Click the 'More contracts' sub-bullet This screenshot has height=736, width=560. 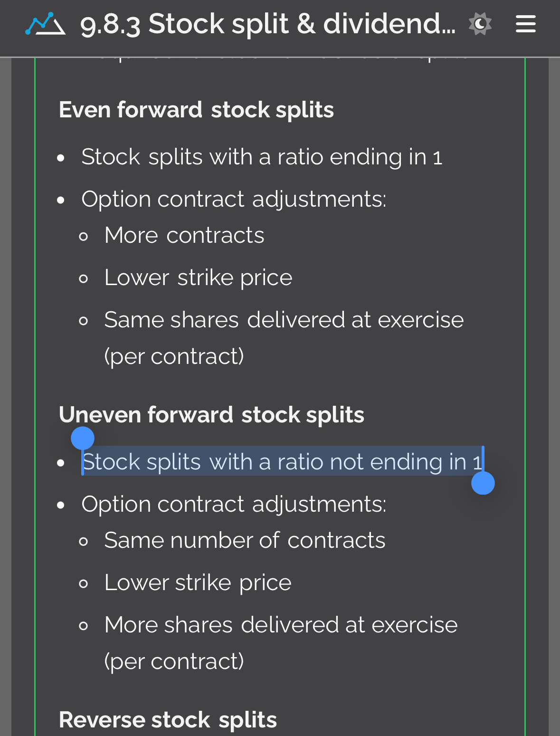(x=184, y=235)
